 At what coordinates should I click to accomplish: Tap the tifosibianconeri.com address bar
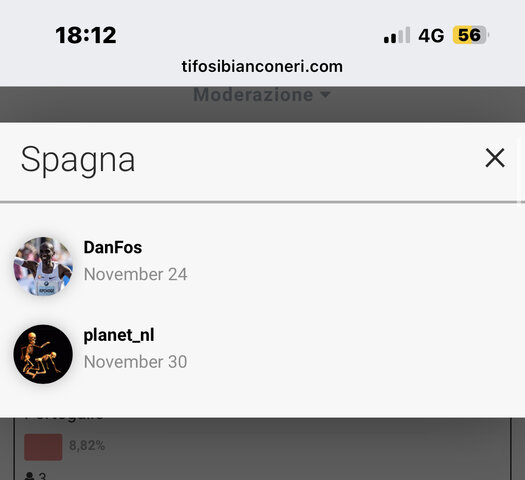click(x=262, y=66)
